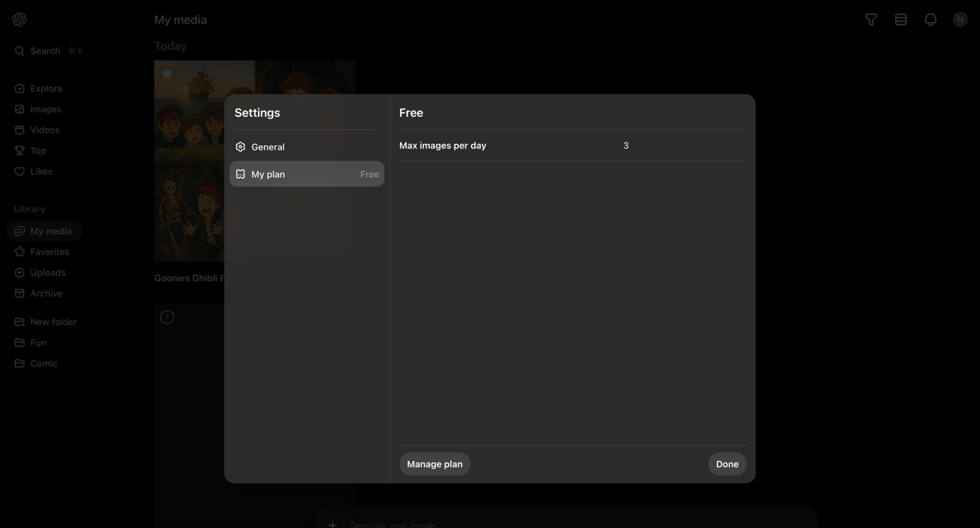The width and height of the screenshot is (980, 528).
Task: Click the plus icon in prompt bar
Action: 332,523
